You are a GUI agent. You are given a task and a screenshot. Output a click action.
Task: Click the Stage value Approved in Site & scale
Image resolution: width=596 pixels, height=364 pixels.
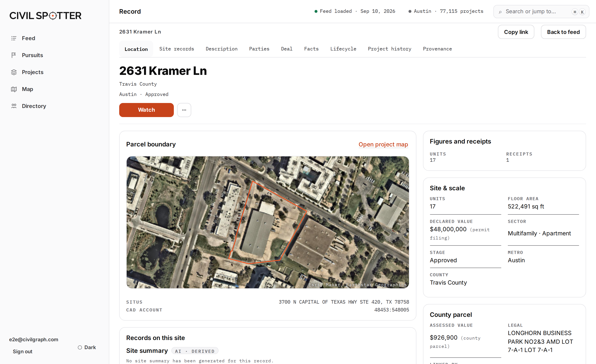(x=443, y=260)
